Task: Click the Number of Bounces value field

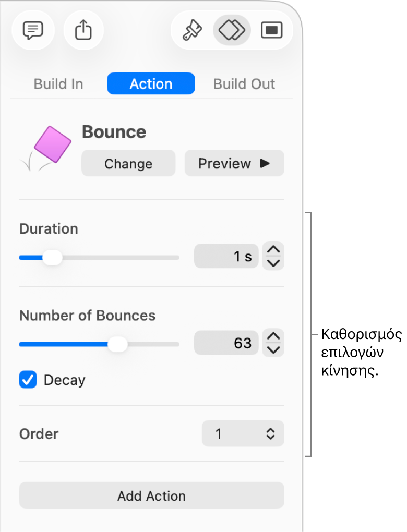Action: (x=226, y=343)
